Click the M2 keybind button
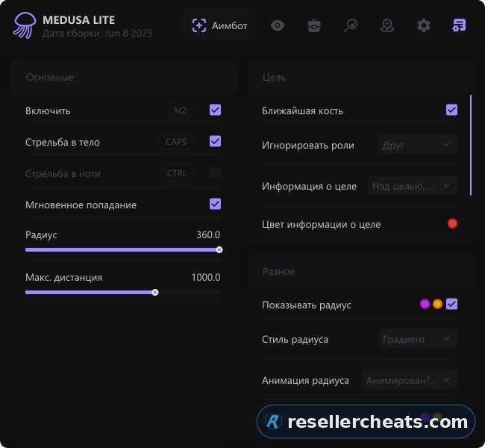 click(x=181, y=111)
